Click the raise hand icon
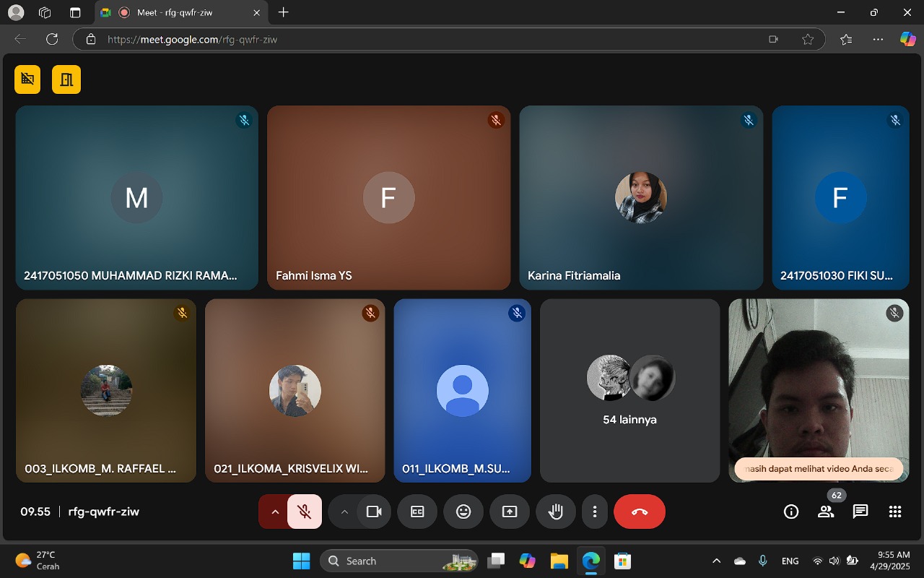The height and width of the screenshot is (578, 924). click(x=555, y=512)
